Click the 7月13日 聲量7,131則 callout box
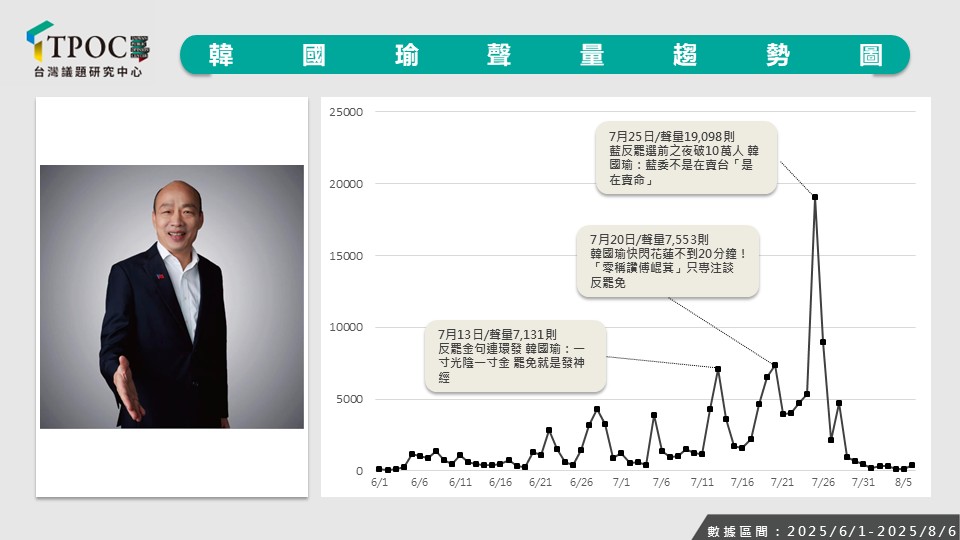Viewport: 960px width, 540px height. [516, 356]
